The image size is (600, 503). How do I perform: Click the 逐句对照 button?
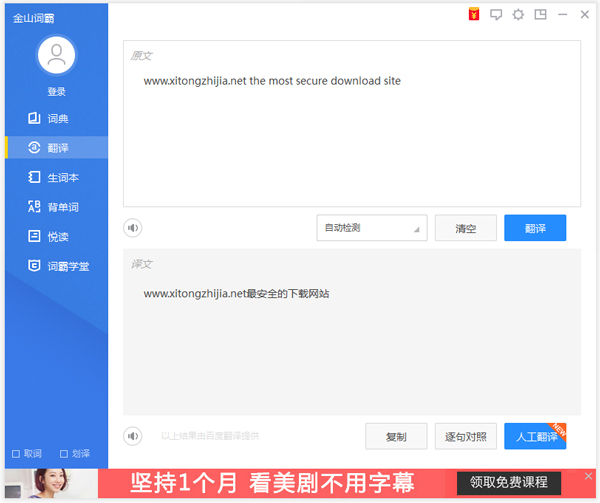pyautogui.click(x=465, y=436)
